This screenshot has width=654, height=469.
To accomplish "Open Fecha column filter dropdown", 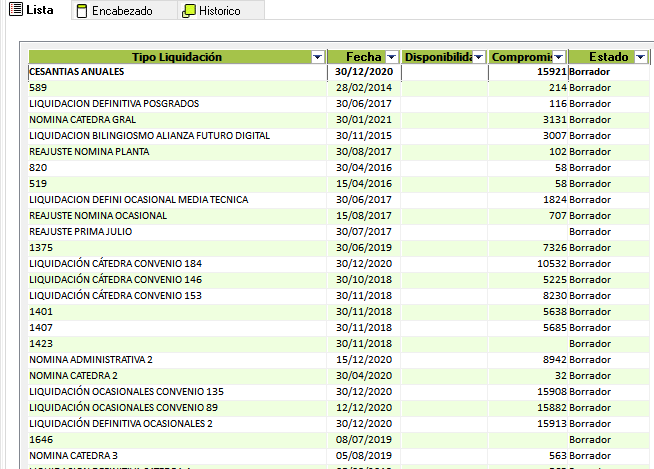I will 392,57.
